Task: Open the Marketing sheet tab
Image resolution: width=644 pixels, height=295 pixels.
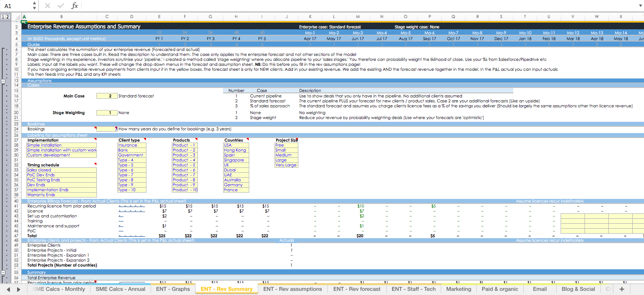Action: [x=459, y=289]
